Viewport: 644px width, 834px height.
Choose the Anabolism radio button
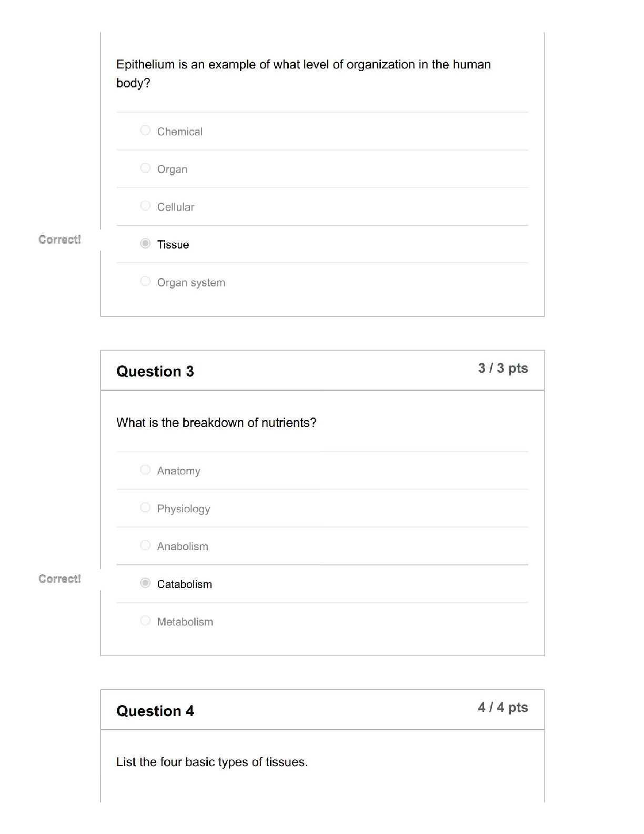[x=146, y=545]
